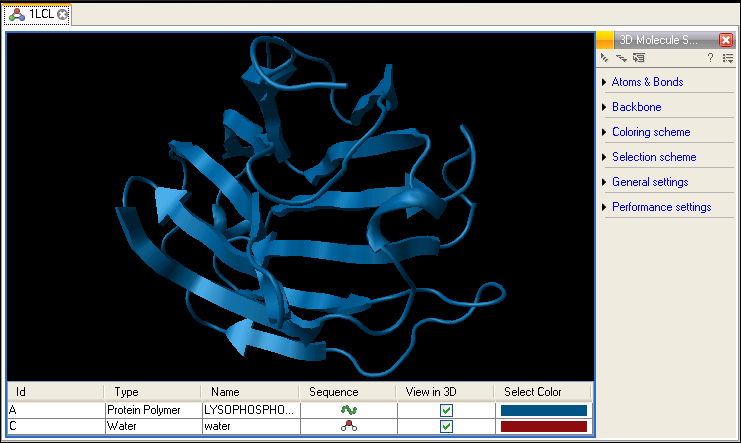Open the General settings link
741x443 pixels.
click(650, 182)
